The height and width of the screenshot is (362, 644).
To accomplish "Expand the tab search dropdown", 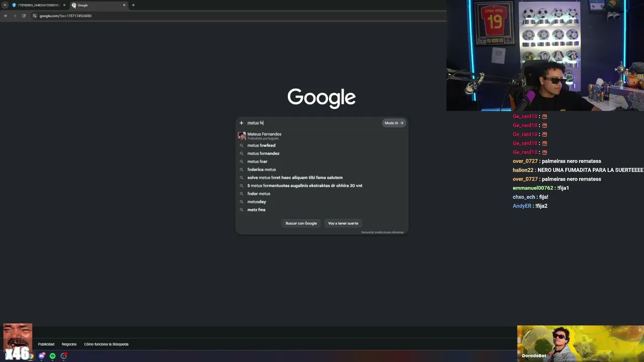I will (x=5, y=5).
